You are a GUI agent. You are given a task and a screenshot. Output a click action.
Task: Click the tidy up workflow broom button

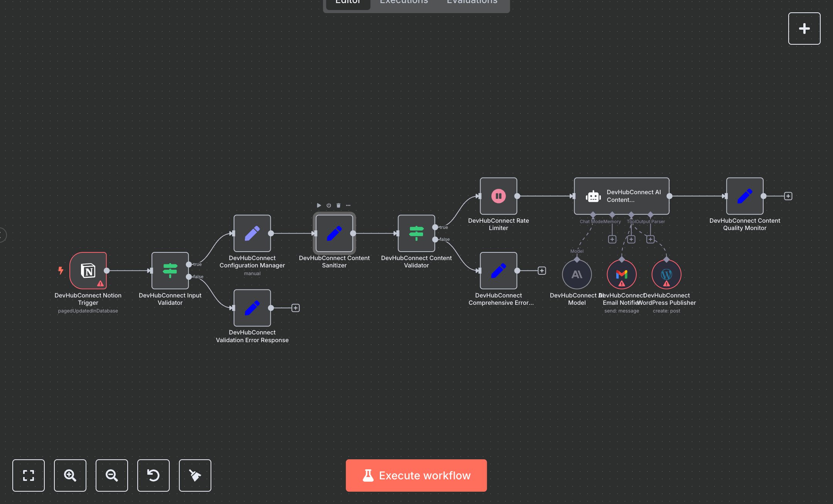click(195, 475)
